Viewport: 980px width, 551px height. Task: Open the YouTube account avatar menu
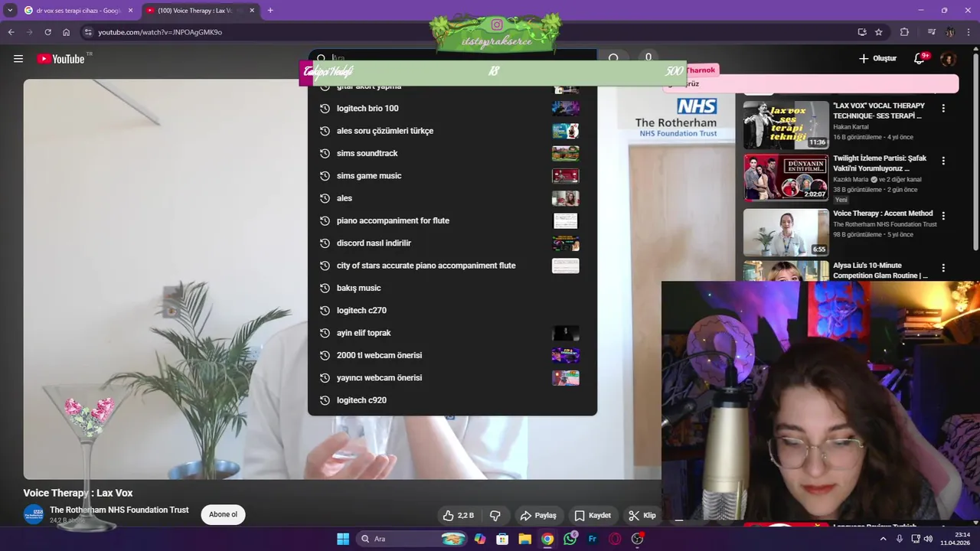click(948, 59)
